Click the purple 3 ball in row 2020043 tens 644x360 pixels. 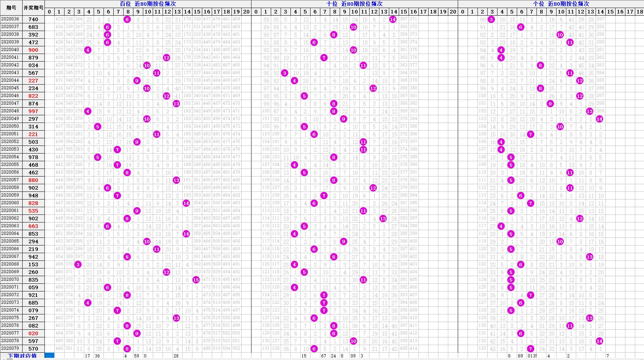coord(285,73)
